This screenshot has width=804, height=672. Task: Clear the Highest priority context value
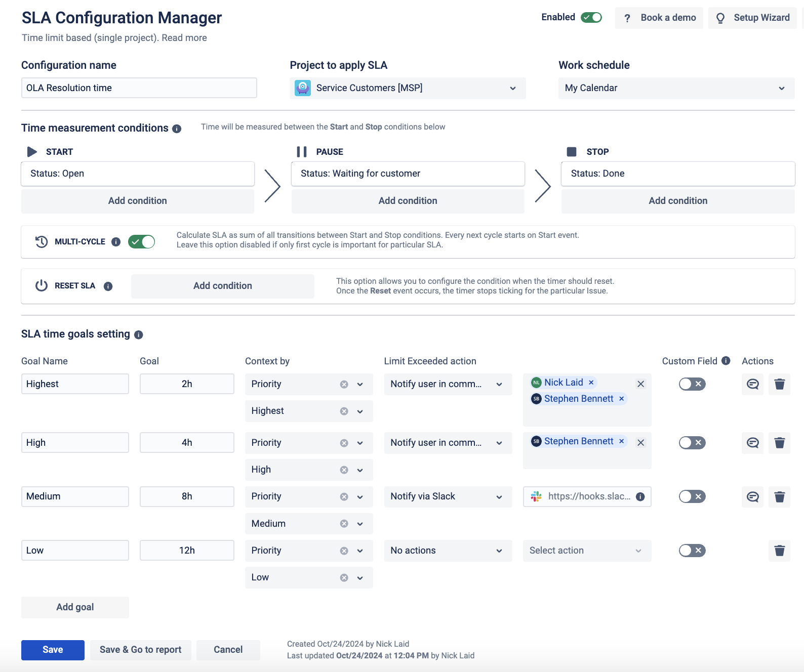[x=344, y=411]
